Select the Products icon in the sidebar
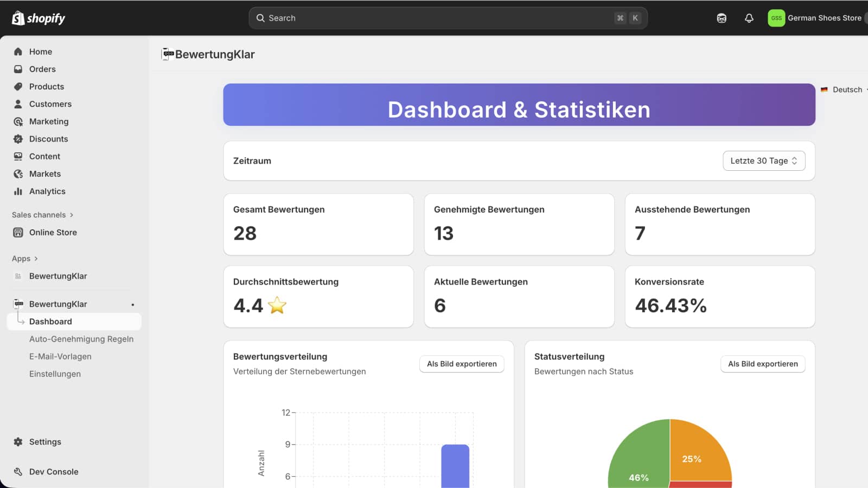Screen dimensions: 868x488 18,86
